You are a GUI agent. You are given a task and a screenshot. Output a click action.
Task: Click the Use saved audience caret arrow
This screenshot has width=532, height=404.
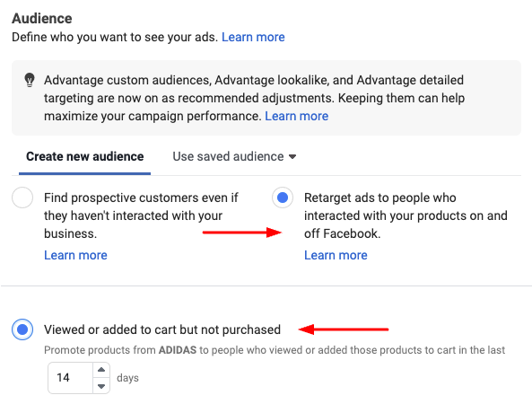point(292,157)
